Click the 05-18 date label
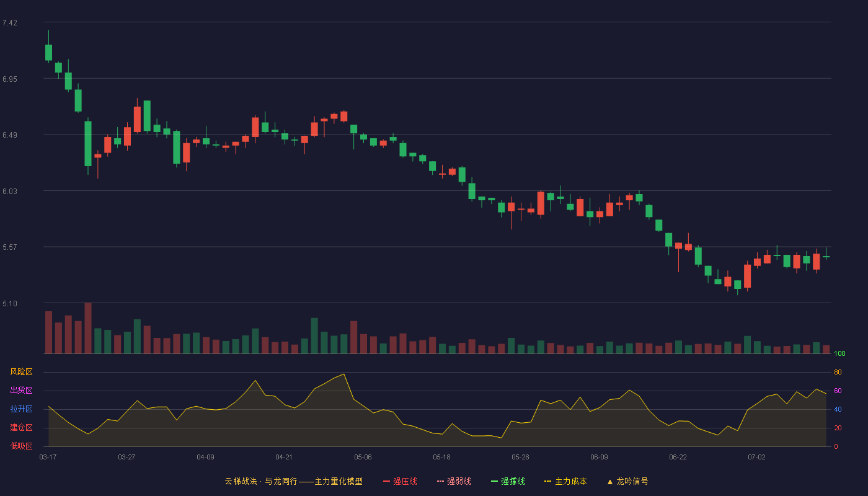The height and width of the screenshot is (496, 868). pos(441,457)
